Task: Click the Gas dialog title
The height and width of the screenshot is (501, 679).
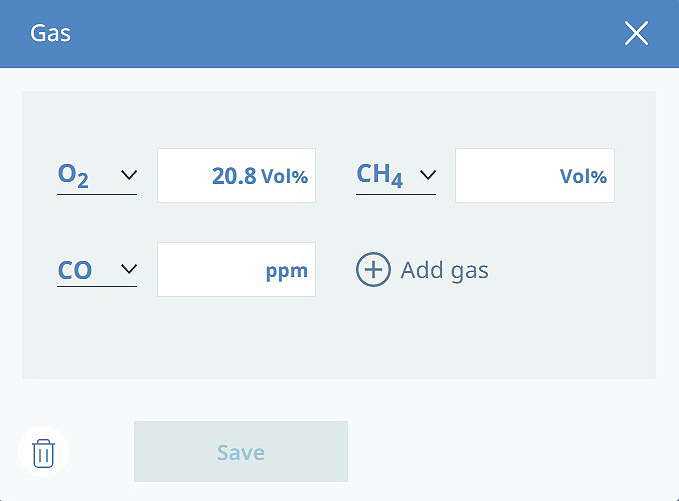Action: pos(50,33)
